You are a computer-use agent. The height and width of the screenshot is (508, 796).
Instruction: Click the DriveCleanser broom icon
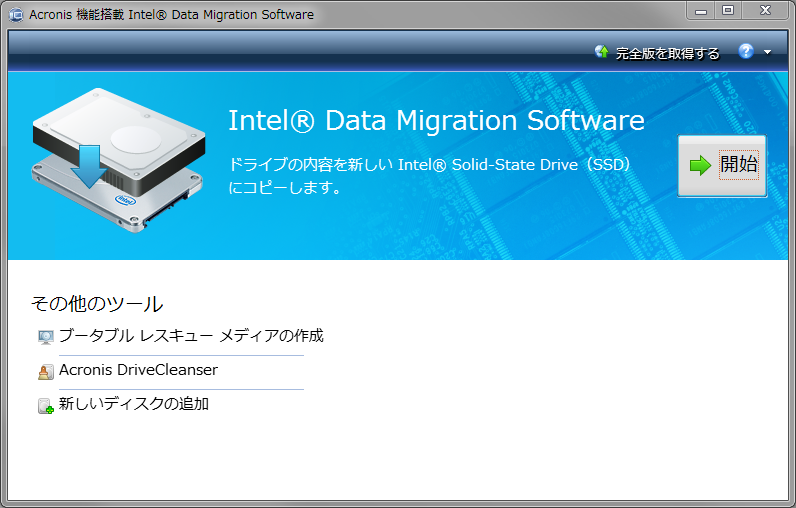click(x=46, y=372)
